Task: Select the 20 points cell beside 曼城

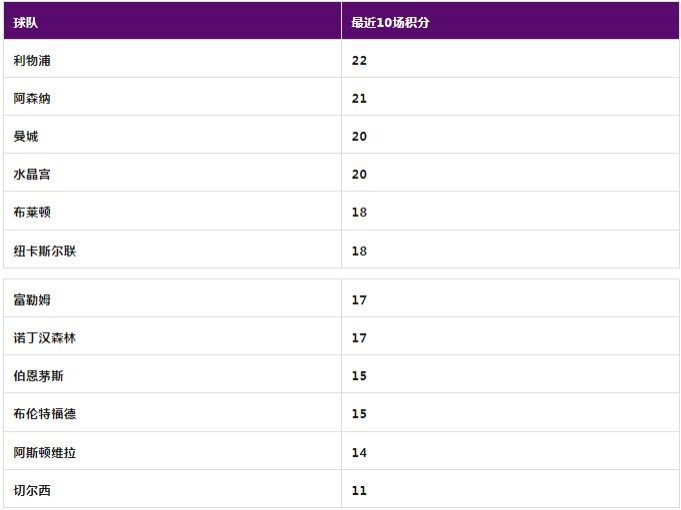Action: (x=359, y=136)
